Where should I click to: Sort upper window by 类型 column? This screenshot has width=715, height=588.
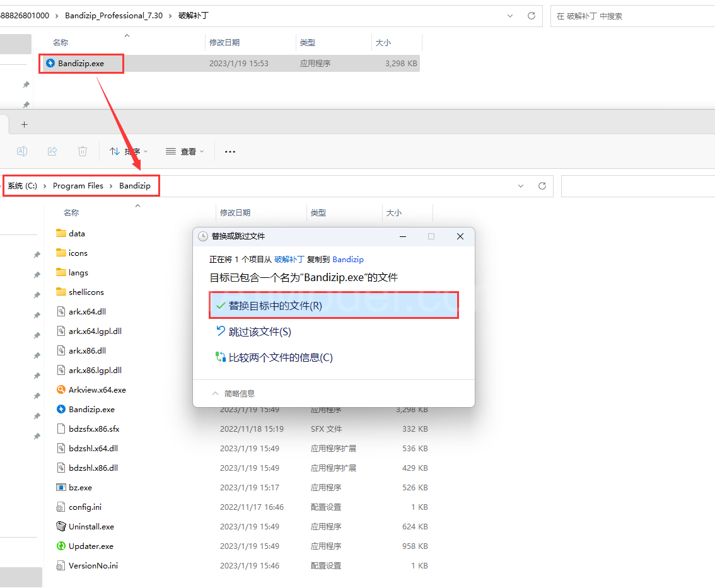coord(307,42)
